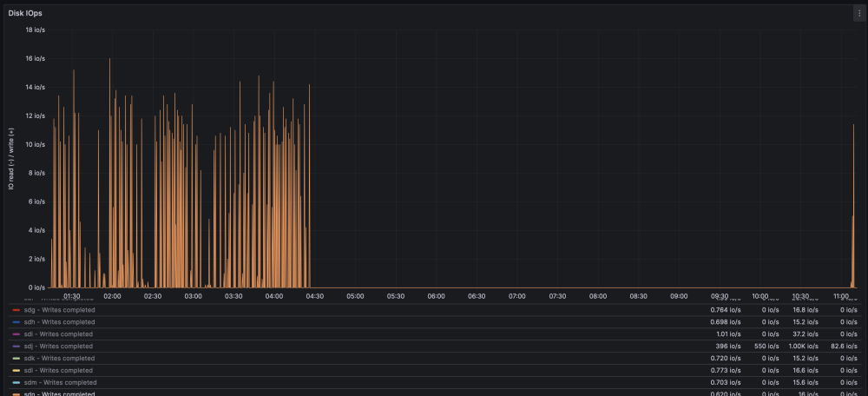
Task: Click the 12 io/s y-axis label
Action: pyautogui.click(x=36, y=116)
